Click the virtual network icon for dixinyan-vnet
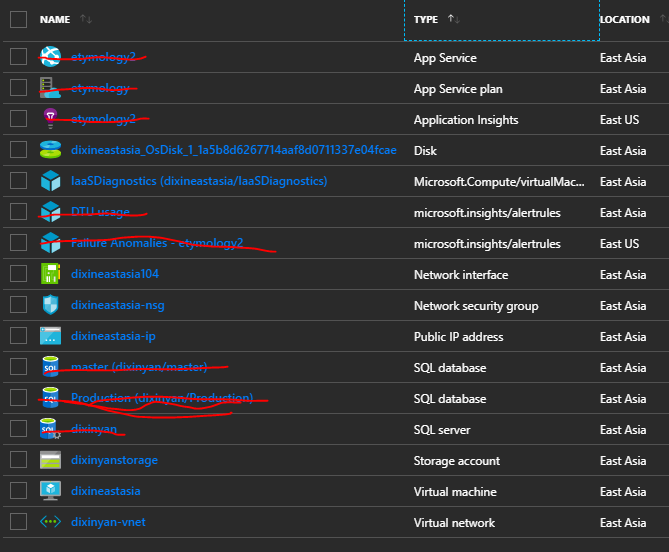 [x=50, y=521]
